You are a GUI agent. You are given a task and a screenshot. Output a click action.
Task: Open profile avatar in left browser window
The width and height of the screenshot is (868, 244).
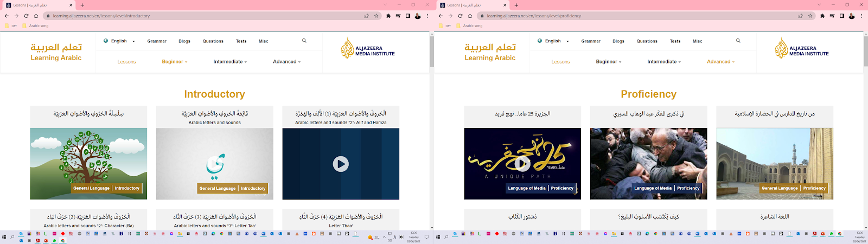[x=418, y=16]
